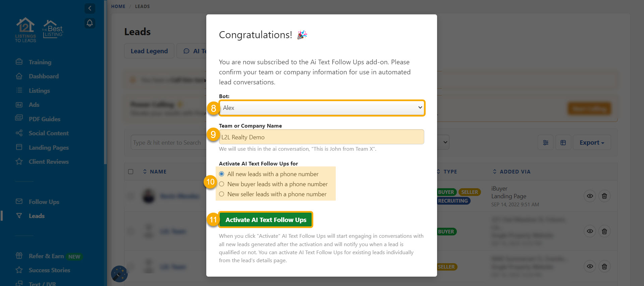Open Dashboard from the sidebar
The image size is (644, 286).
44,76
